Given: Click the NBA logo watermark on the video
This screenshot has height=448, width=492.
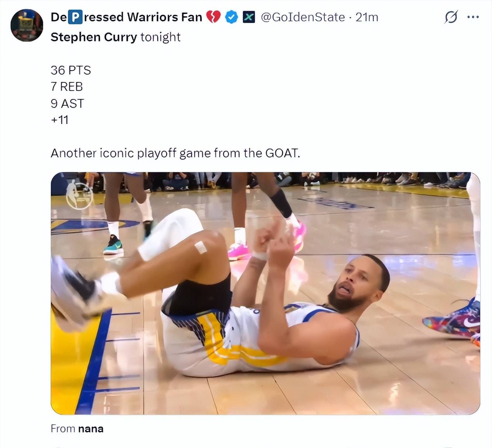Looking at the screenshot, I should pyautogui.click(x=79, y=194).
